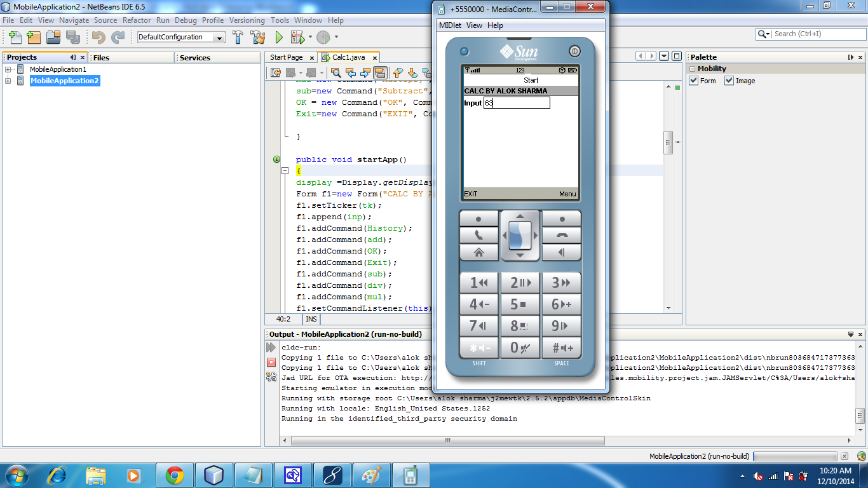
Task: Toggle Highlight Search icon in editor toolbar
Action: click(x=379, y=72)
